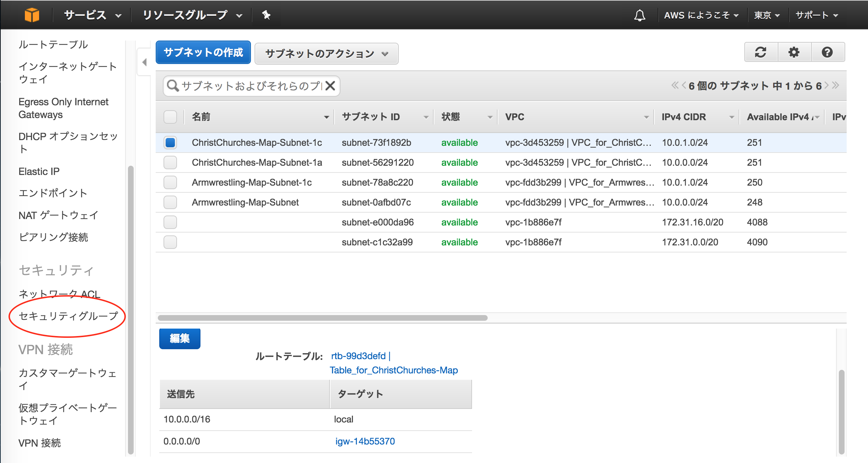
Task: Open 仮想プライベートゲートウェイ in sidebar
Action: (68, 414)
